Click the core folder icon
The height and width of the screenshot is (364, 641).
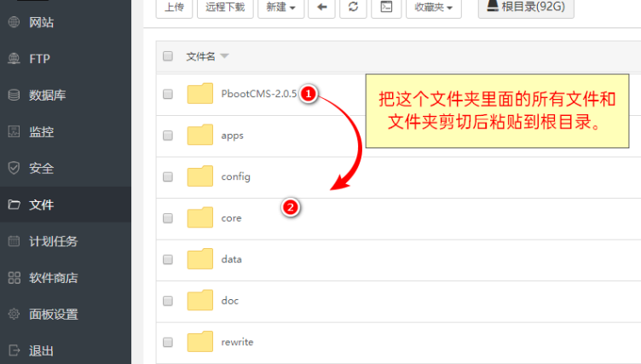(x=200, y=217)
